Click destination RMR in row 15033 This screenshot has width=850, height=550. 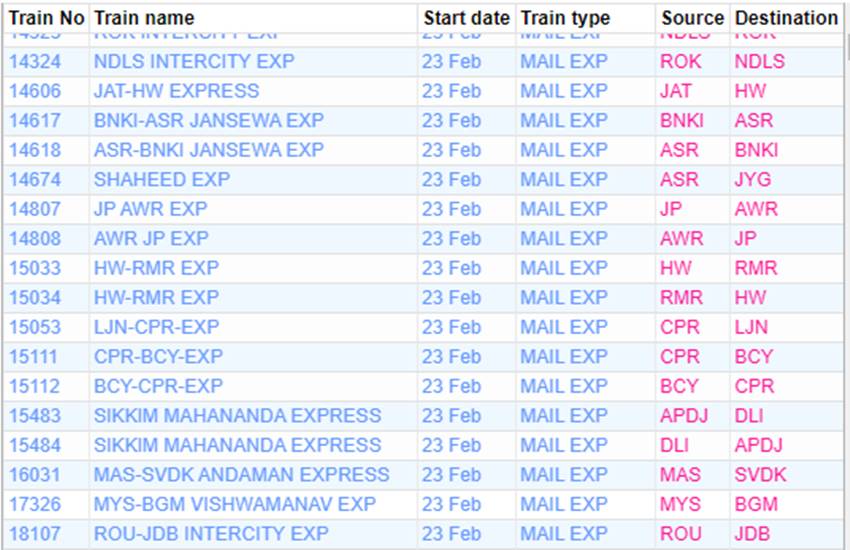(756, 268)
